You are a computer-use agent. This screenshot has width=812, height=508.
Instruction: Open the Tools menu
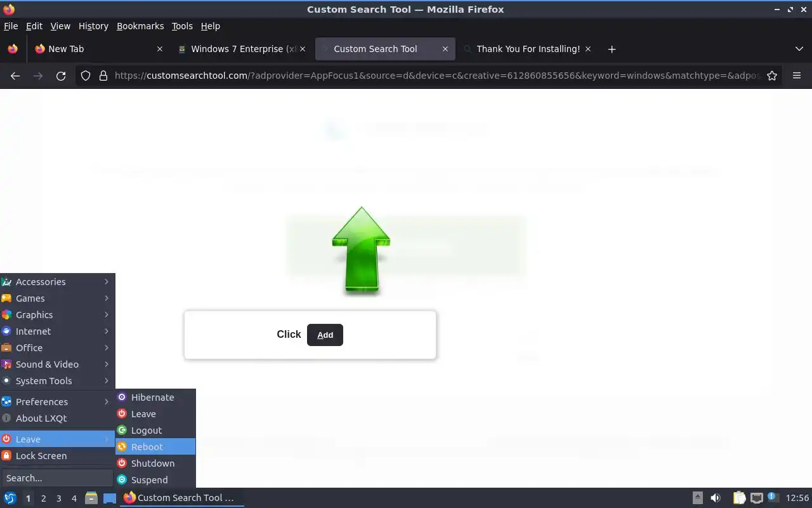pyautogui.click(x=182, y=26)
